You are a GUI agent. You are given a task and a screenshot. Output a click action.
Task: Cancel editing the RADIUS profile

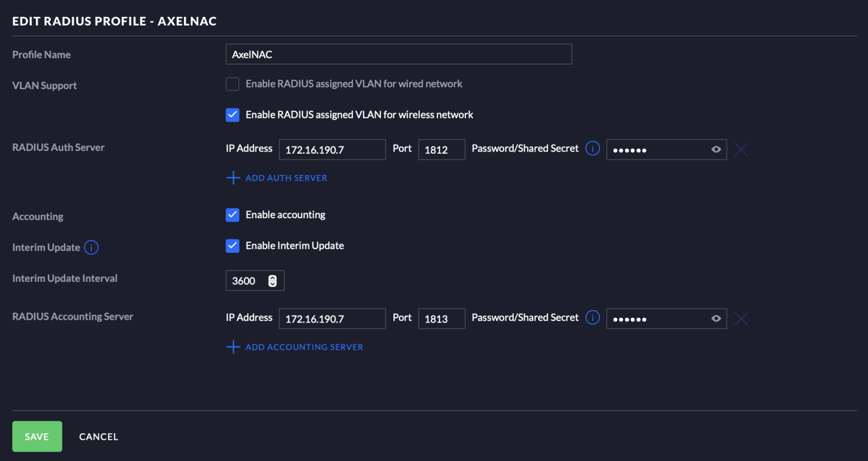(x=98, y=437)
